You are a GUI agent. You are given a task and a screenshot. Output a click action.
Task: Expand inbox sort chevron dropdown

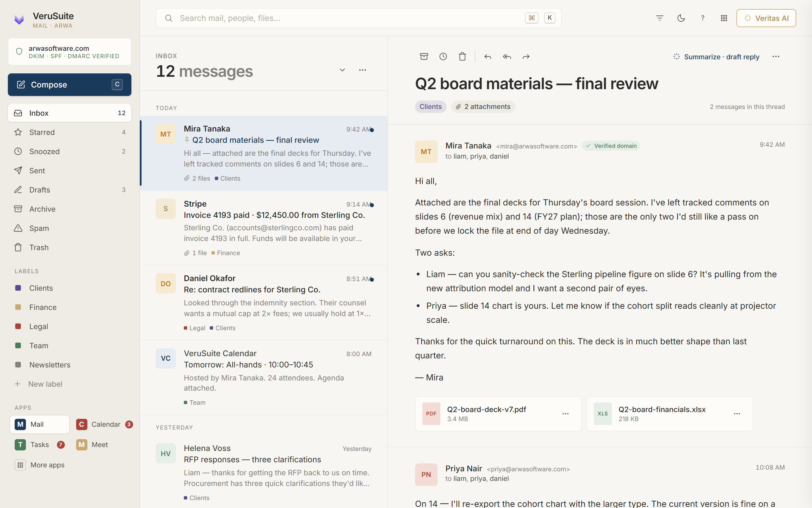tap(342, 70)
